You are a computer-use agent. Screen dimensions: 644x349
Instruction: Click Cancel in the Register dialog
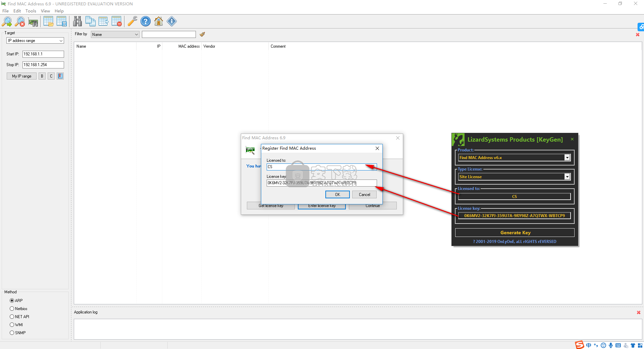pyautogui.click(x=364, y=195)
